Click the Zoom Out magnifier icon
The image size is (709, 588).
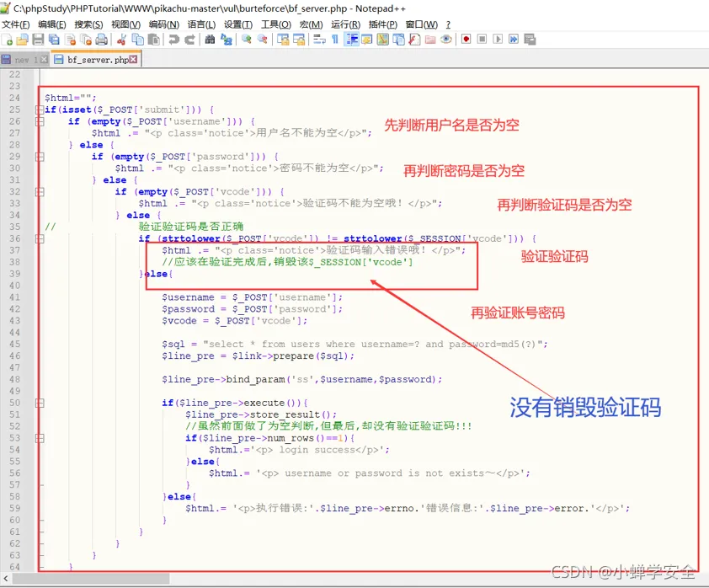[262, 40]
